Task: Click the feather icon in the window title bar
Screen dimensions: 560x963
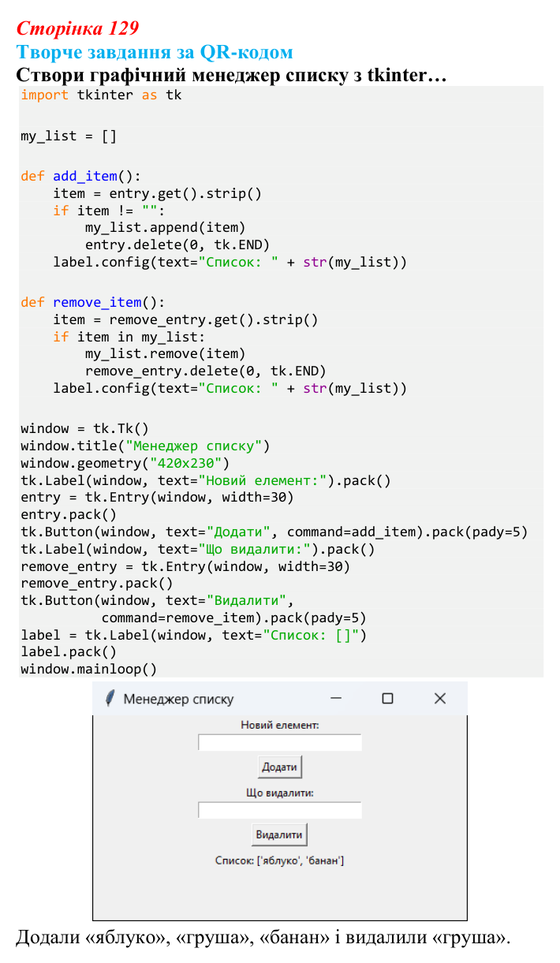Action: point(110,698)
